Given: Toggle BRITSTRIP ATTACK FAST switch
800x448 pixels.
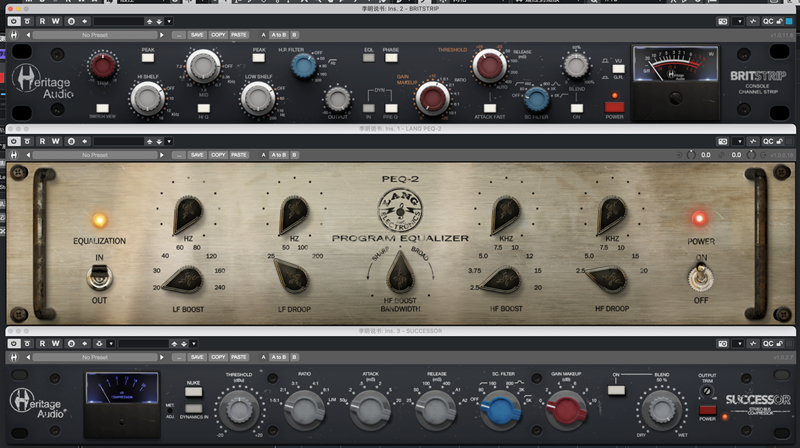Looking at the screenshot, I should pyautogui.click(x=490, y=108).
